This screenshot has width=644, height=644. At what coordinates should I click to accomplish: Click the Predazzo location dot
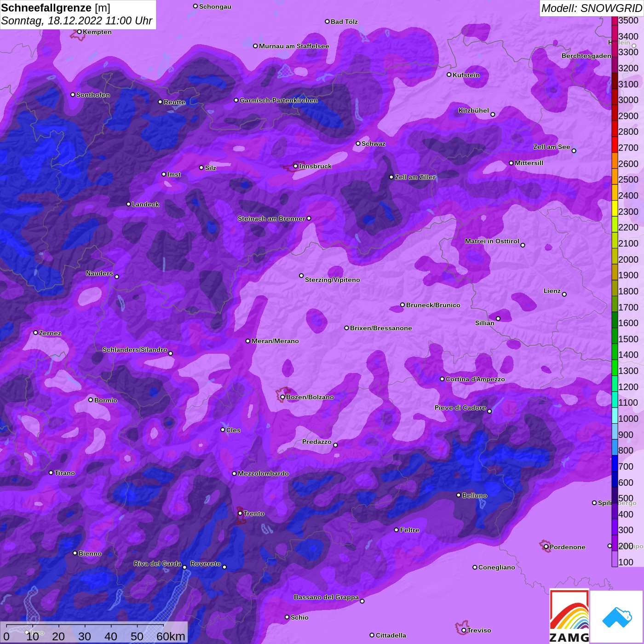point(335,445)
